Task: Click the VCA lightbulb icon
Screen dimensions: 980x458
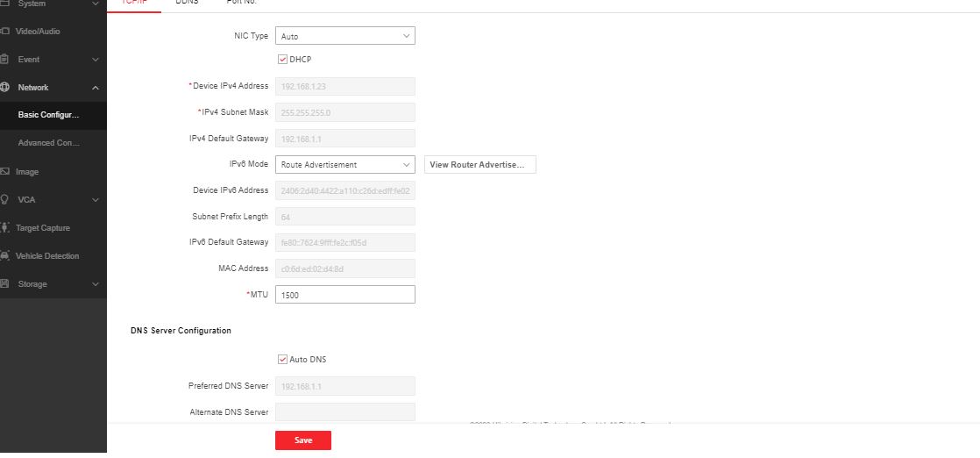Action: (x=4, y=200)
